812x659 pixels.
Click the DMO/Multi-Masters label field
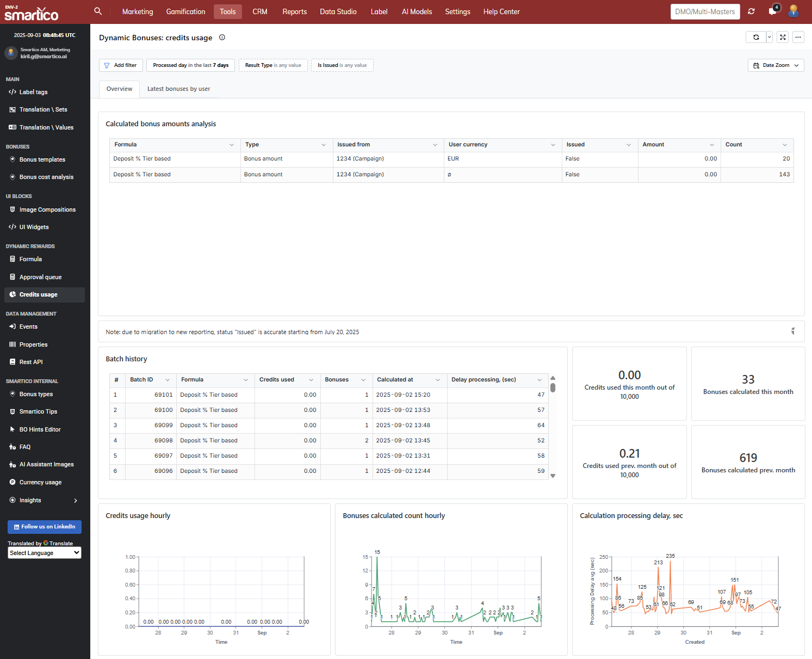pyautogui.click(x=705, y=11)
